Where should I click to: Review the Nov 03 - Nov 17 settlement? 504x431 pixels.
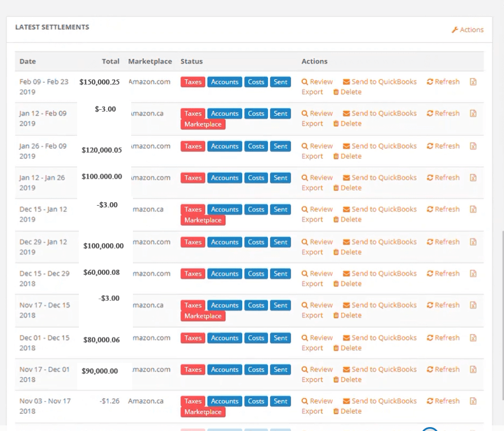pos(317,401)
